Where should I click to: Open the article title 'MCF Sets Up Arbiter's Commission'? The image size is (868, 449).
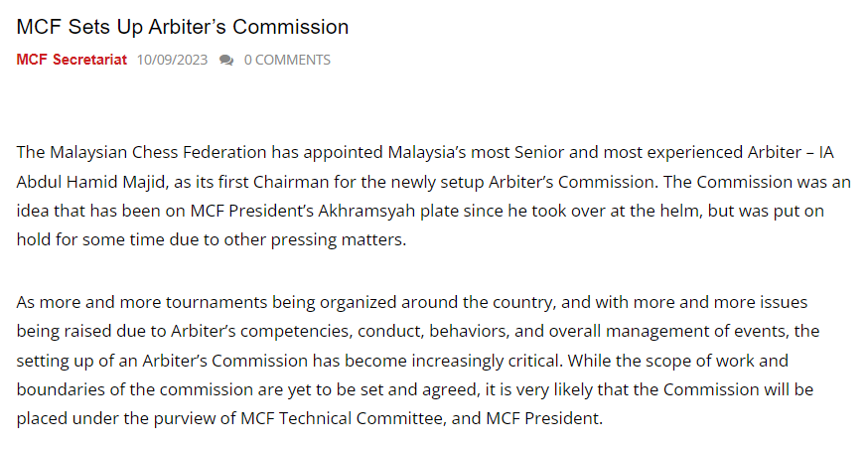pos(182,26)
